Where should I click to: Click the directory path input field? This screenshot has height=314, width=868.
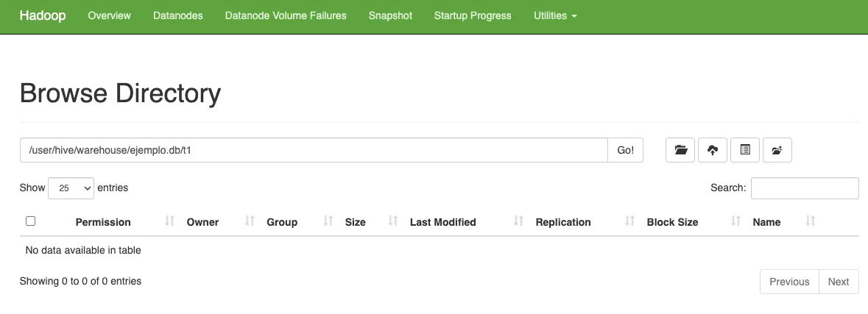(x=313, y=150)
